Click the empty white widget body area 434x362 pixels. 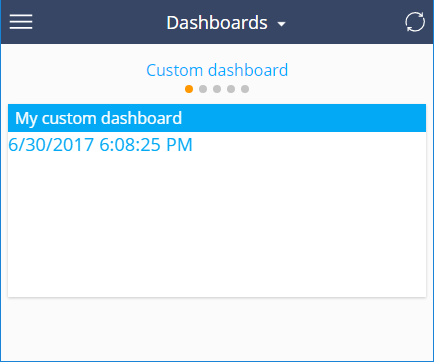[x=217, y=225]
